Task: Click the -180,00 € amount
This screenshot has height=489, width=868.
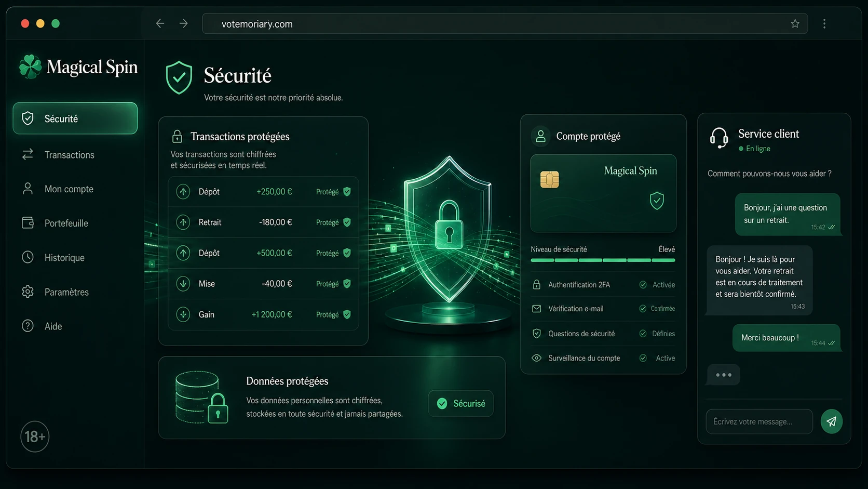Action: 276,222
